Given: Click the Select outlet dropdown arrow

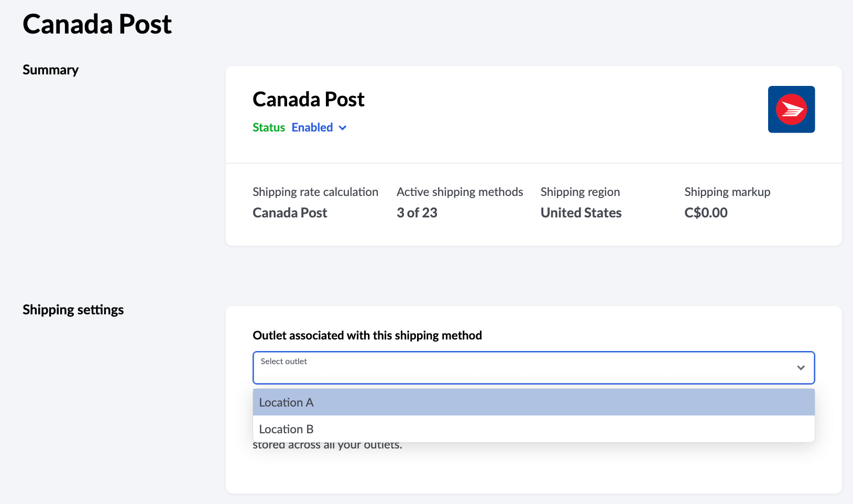Looking at the screenshot, I should (801, 368).
